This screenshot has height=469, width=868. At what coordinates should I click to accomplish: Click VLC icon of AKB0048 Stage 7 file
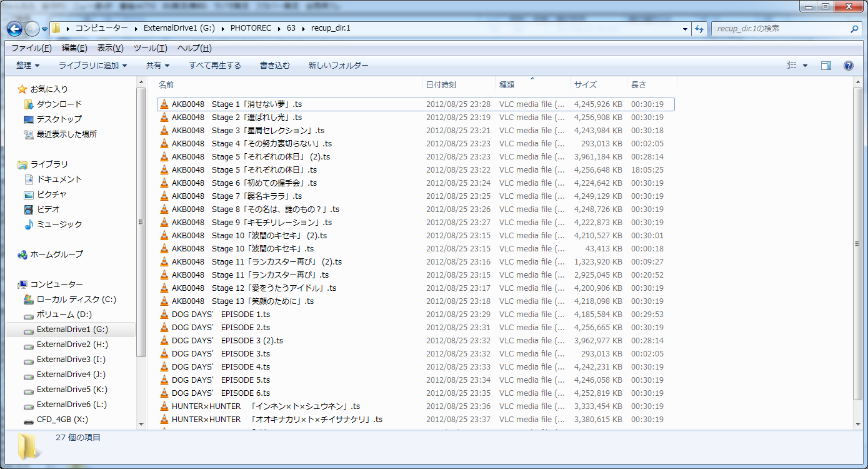tap(164, 196)
